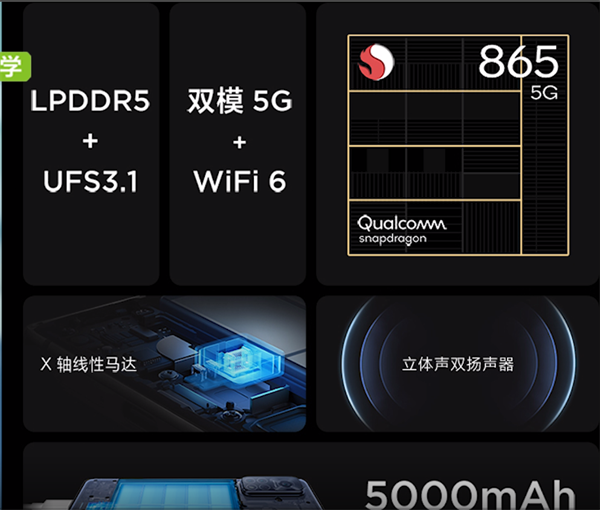Click the UFS3.1 text

click(x=90, y=181)
